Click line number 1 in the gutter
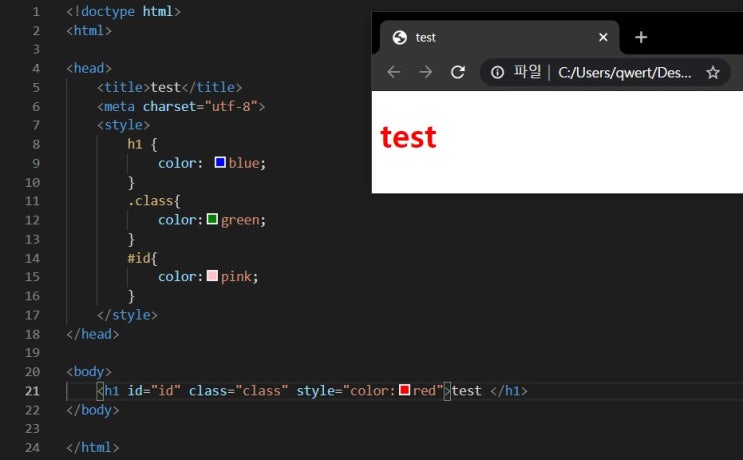The height and width of the screenshot is (460, 743). pos(36,11)
